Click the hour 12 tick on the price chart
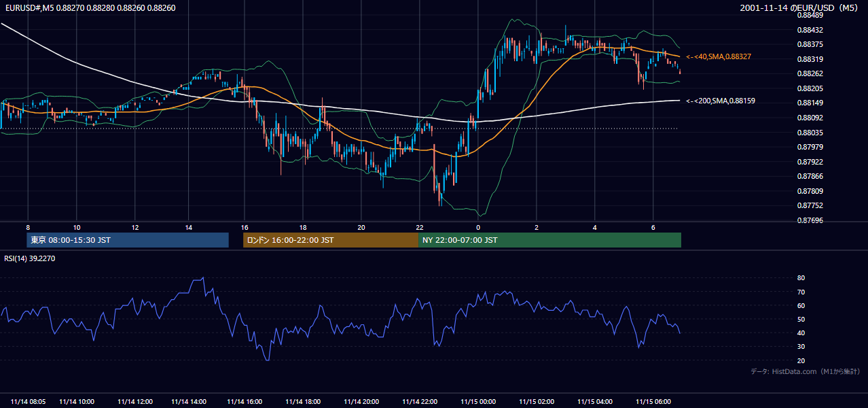The width and height of the screenshot is (868, 408). click(134, 227)
